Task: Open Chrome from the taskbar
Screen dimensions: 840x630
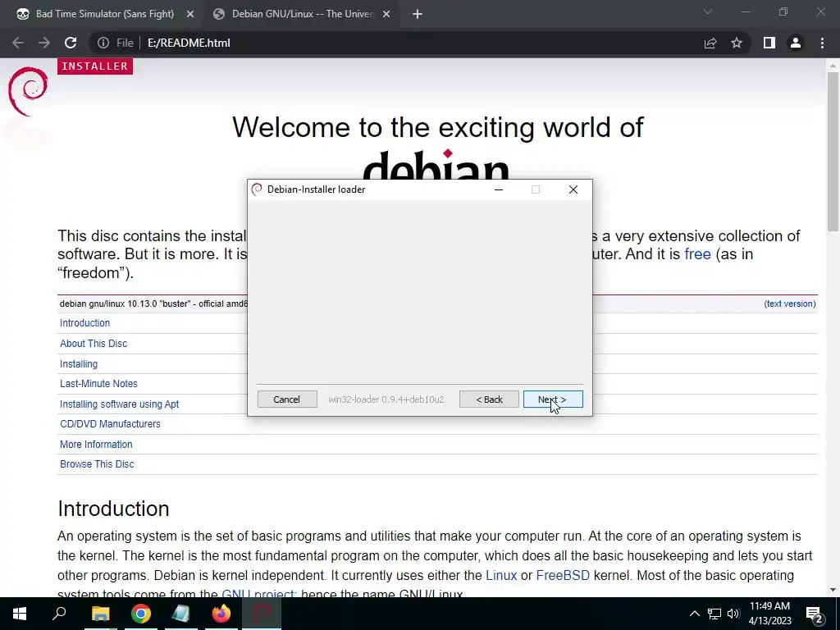Action: coord(141,614)
